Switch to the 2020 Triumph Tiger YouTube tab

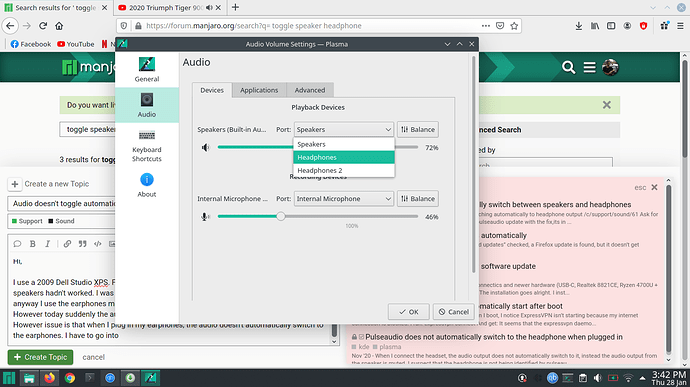click(x=169, y=7)
